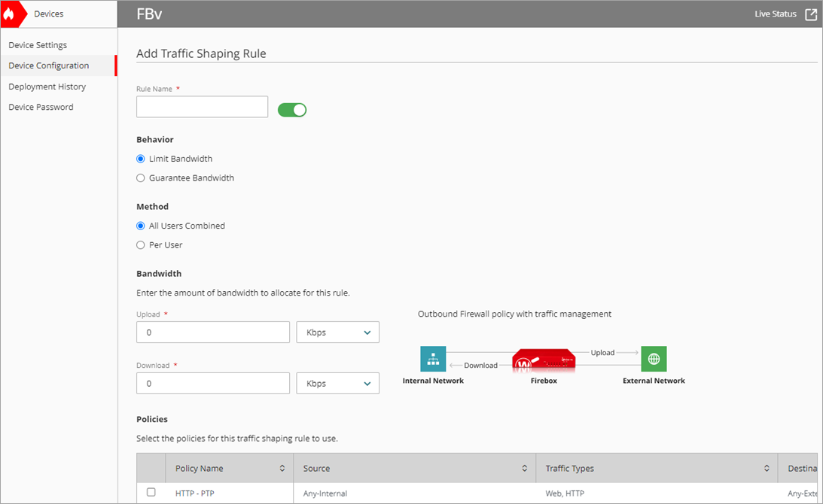Click the Live Status link
This screenshot has height=504, width=823.
point(775,14)
